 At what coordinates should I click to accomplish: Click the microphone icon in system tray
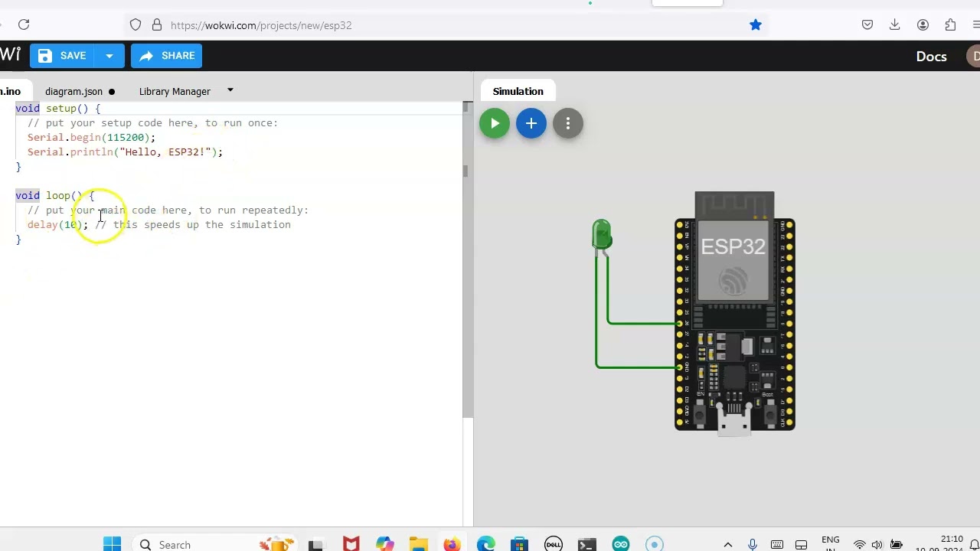pyautogui.click(x=753, y=544)
